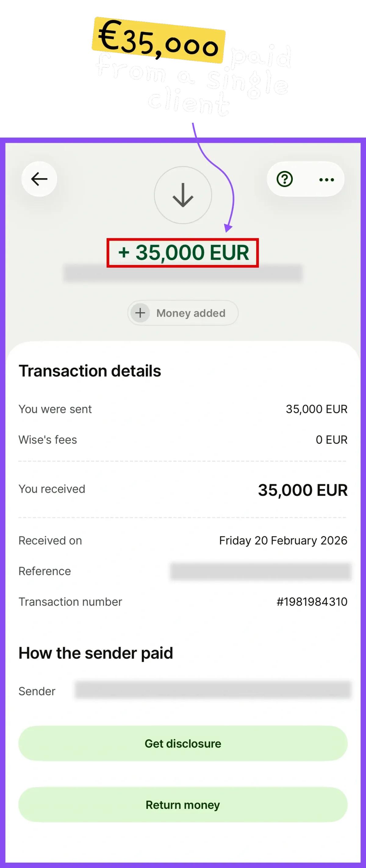
Task: Tap the blurred Sender name field
Action: point(213,690)
